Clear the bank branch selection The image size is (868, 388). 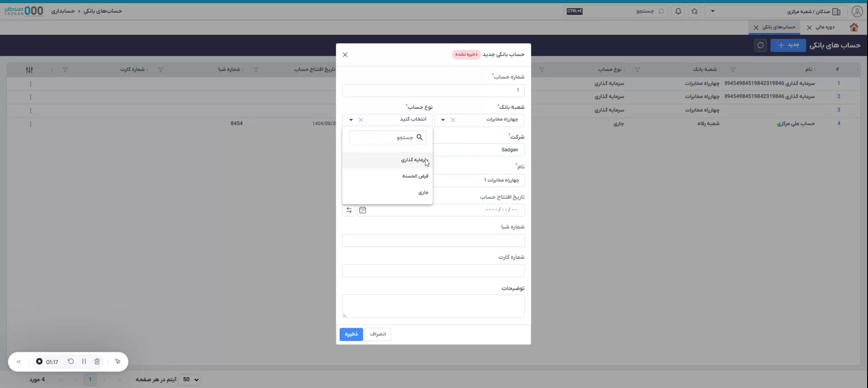(453, 120)
